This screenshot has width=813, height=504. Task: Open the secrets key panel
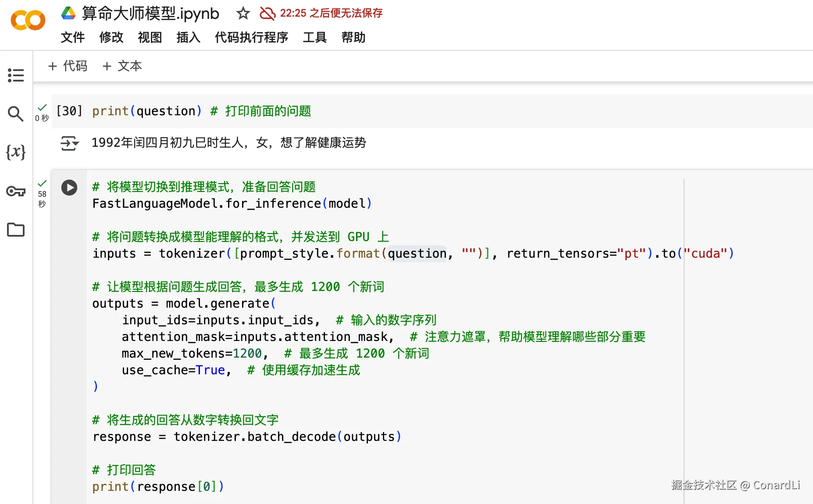[x=16, y=191]
